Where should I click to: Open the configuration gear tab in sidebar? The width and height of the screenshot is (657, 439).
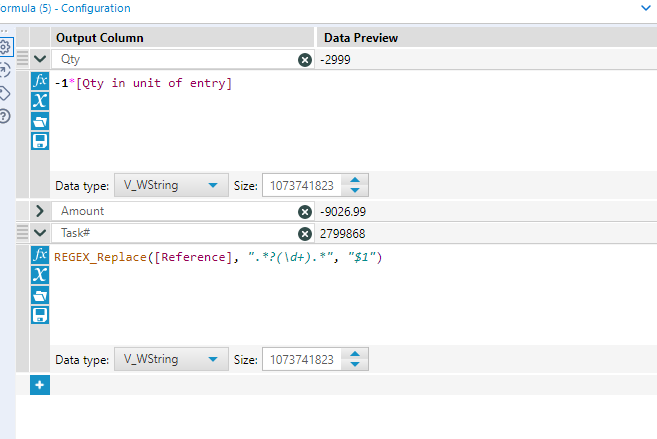[5, 47]
